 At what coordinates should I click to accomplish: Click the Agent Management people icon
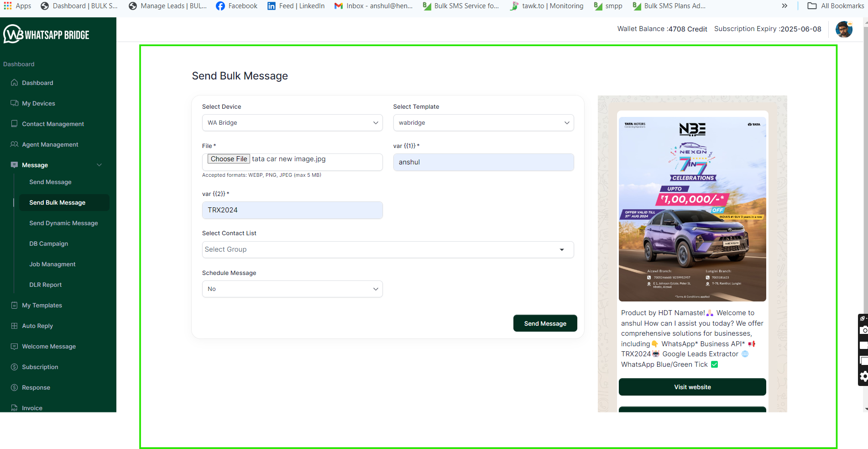click(14, 144)
